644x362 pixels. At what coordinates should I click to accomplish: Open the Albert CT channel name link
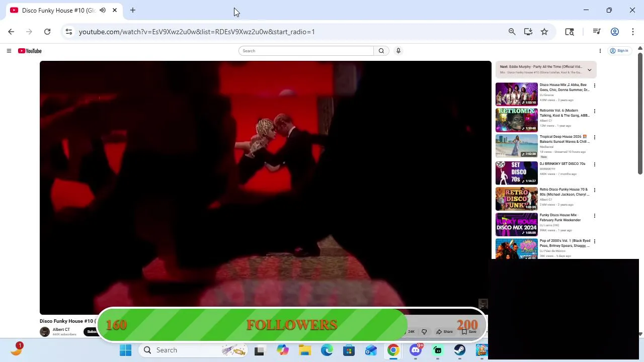(61, 330)
